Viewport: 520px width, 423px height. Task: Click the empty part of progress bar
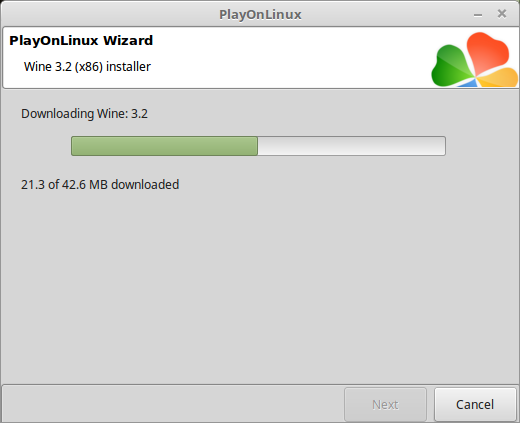351,146
